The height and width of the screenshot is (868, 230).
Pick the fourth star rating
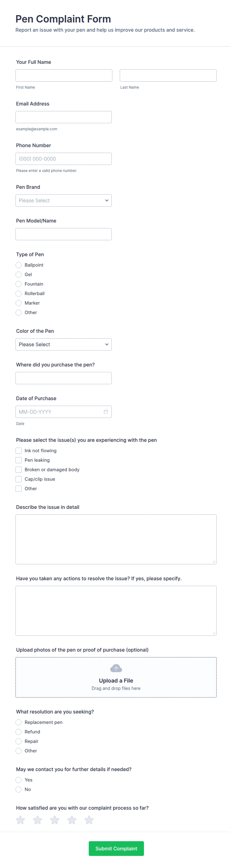coord(72,820)
